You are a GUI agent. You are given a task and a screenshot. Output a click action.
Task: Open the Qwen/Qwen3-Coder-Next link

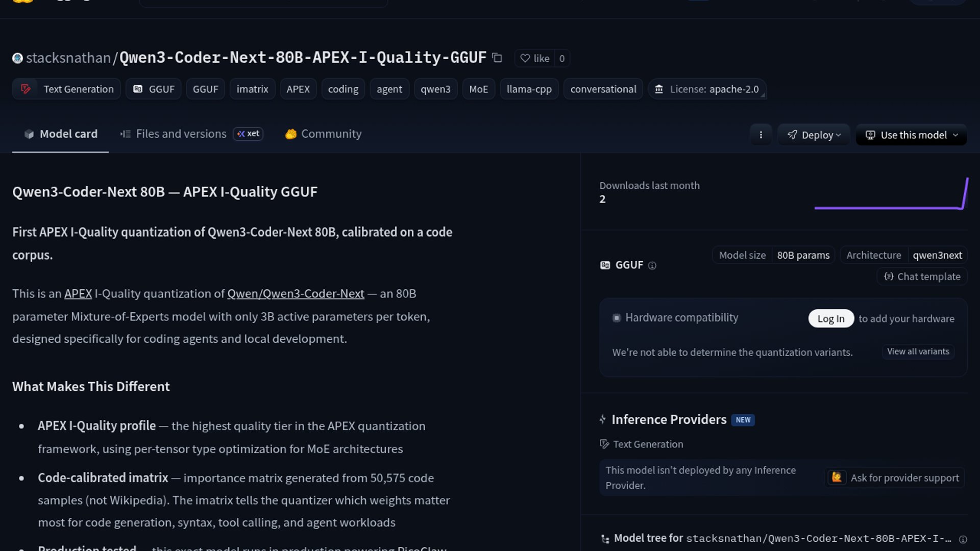pyautogui.click(x=296, y=294)
